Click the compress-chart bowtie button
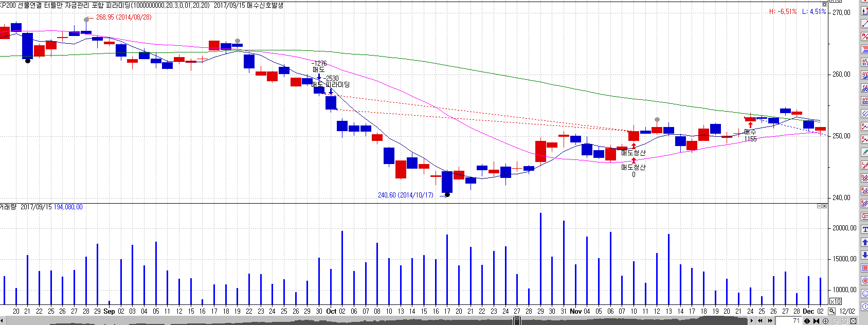The width and height of the screenshot is (868, 325). [x=816, y=321]
